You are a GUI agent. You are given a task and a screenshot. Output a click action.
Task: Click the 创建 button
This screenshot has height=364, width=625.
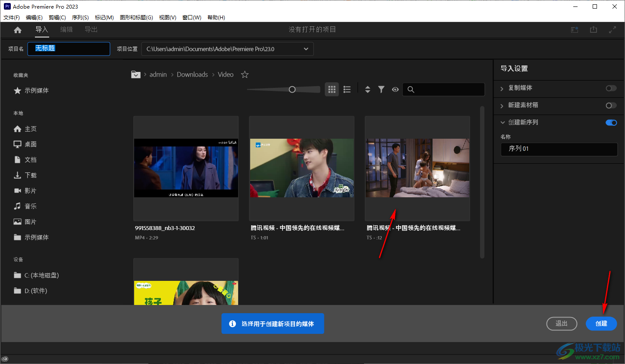[x=601, y=324]
